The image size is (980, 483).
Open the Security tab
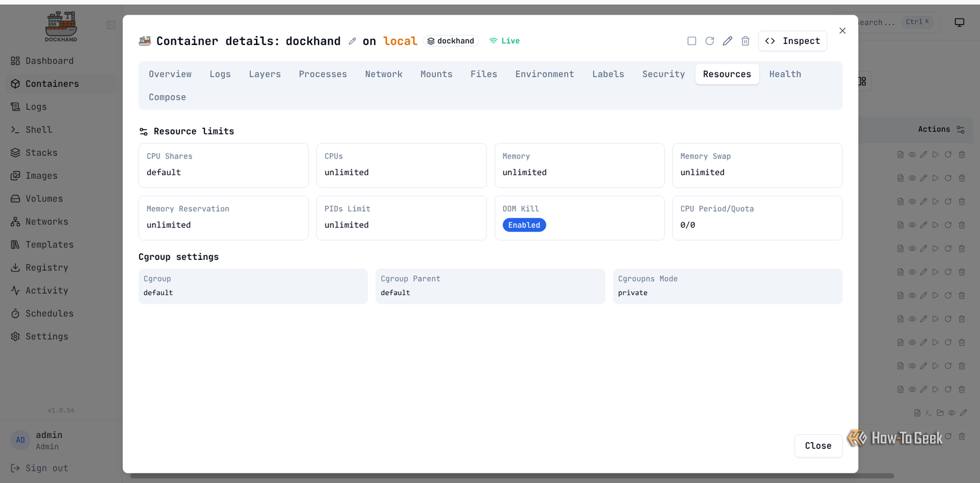pos(663,74)
